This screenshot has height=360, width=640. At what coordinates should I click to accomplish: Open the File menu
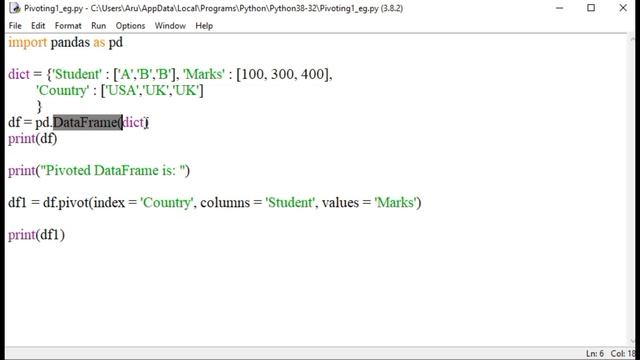[15, 26]
